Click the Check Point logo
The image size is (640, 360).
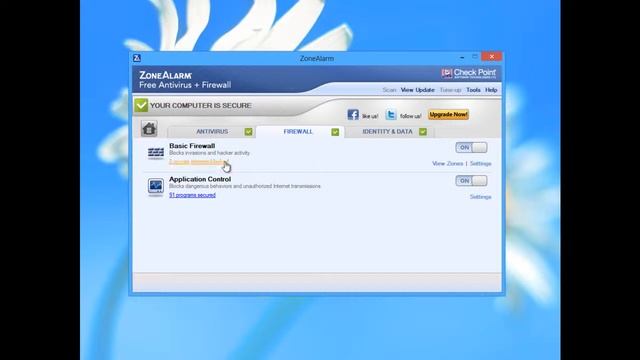pos(469,73)
